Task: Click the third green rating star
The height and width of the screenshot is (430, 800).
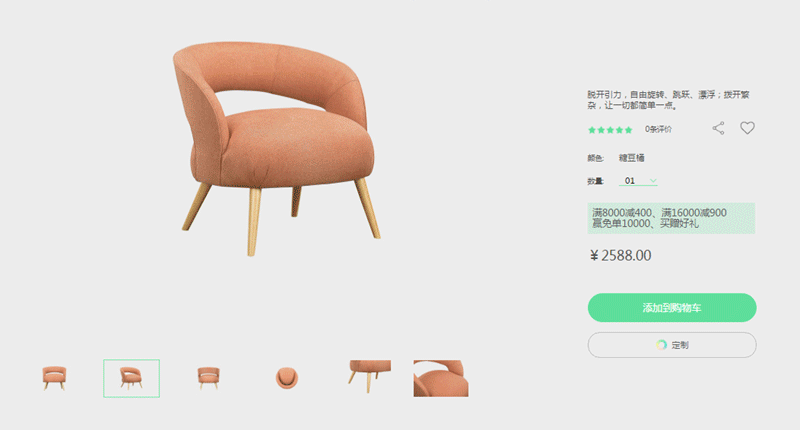Action: pyautogui.click(x=610, y=130)
